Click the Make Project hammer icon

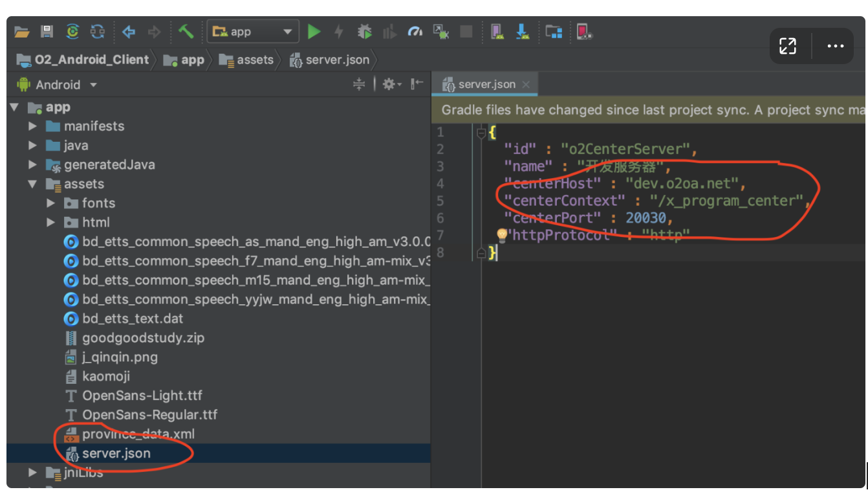186,31
